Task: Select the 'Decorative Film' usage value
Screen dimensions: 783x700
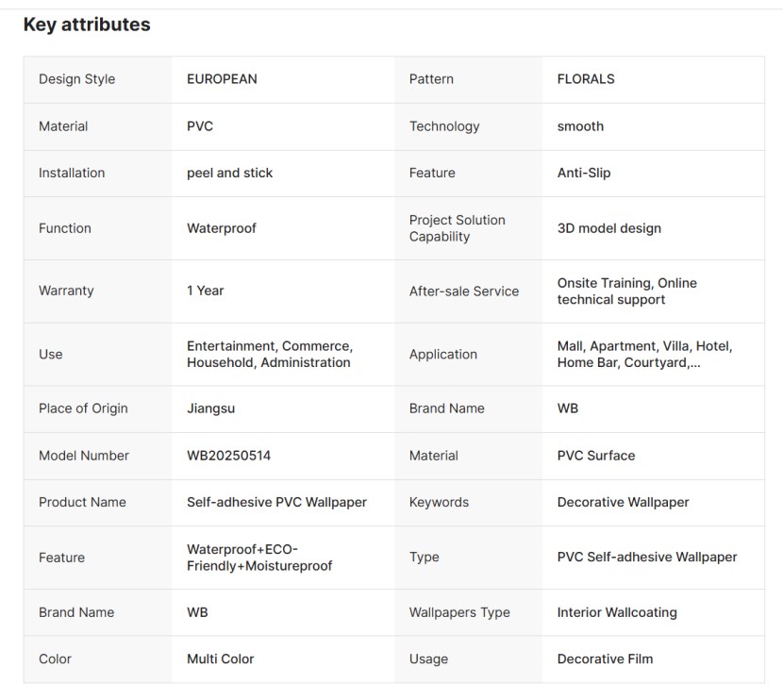Action: (x=605, y=658)
